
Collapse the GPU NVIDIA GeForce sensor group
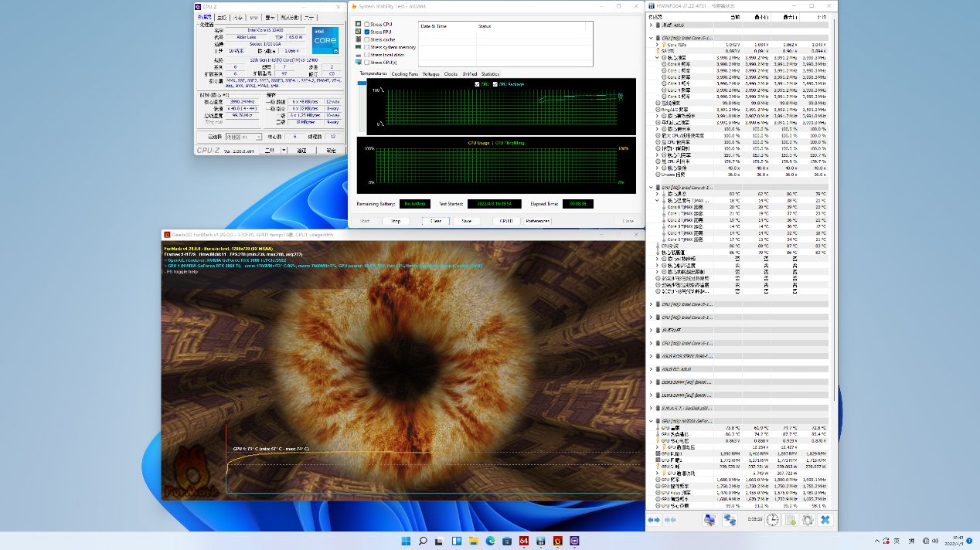click(652, 421)
